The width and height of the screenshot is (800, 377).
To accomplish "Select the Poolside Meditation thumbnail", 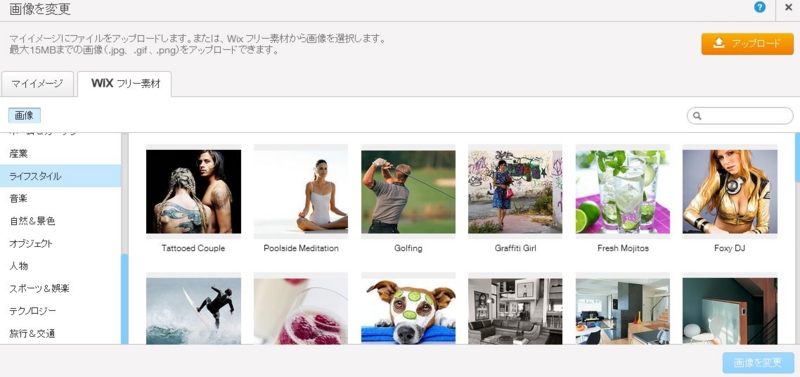I will click(301, 191).
